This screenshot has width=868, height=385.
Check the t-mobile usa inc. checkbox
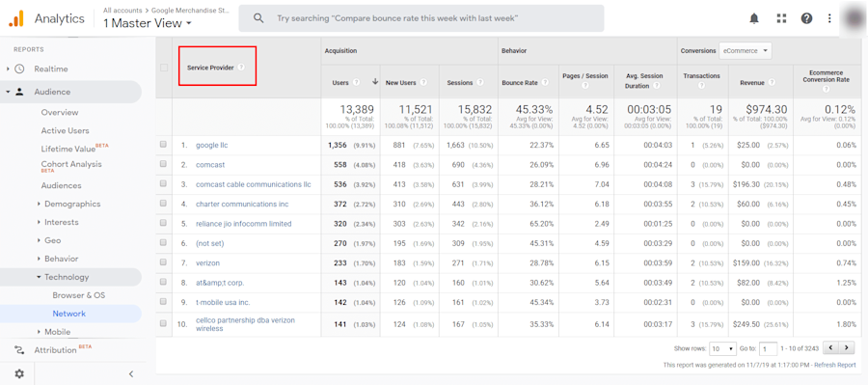click(163, 302)
